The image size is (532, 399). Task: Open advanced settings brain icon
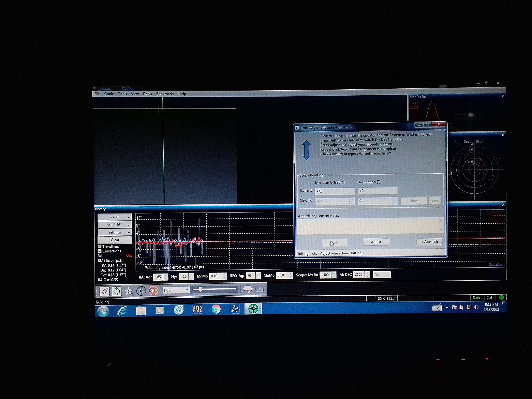pyautogui.click(x=247, y=289)
